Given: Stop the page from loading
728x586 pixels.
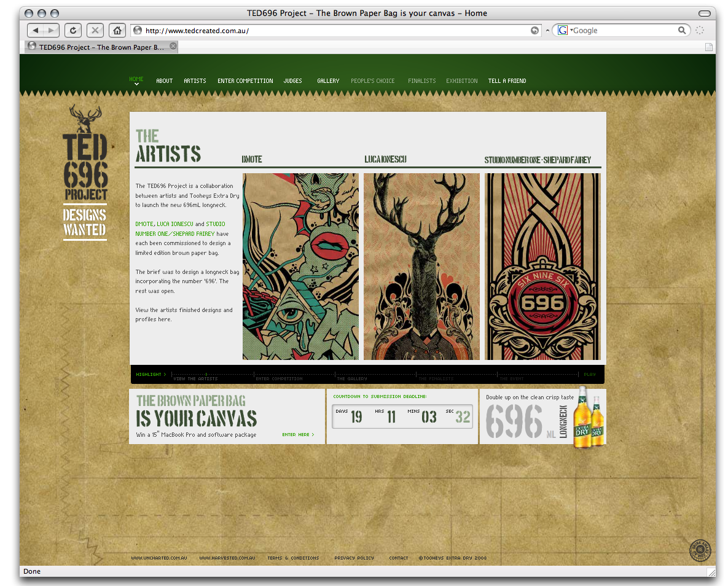Looking at the screenshot, I should click(x=95, y=31).
